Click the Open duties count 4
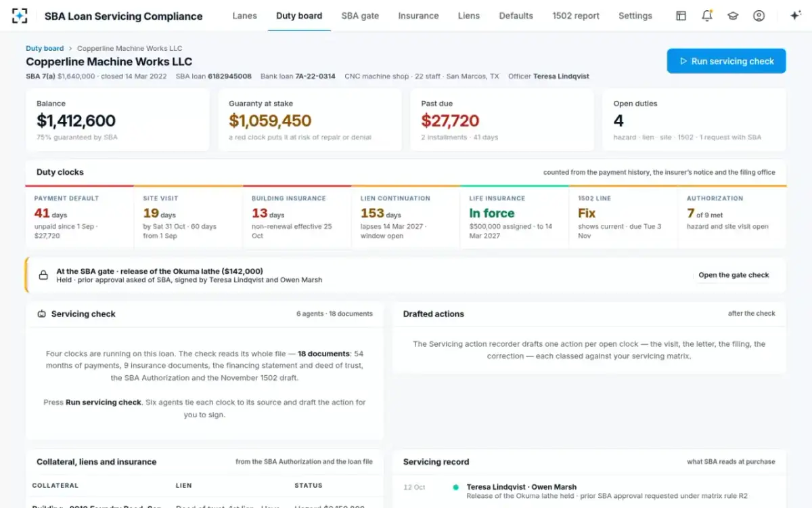This screenshot has width=812, height=508. pos(618,121)
